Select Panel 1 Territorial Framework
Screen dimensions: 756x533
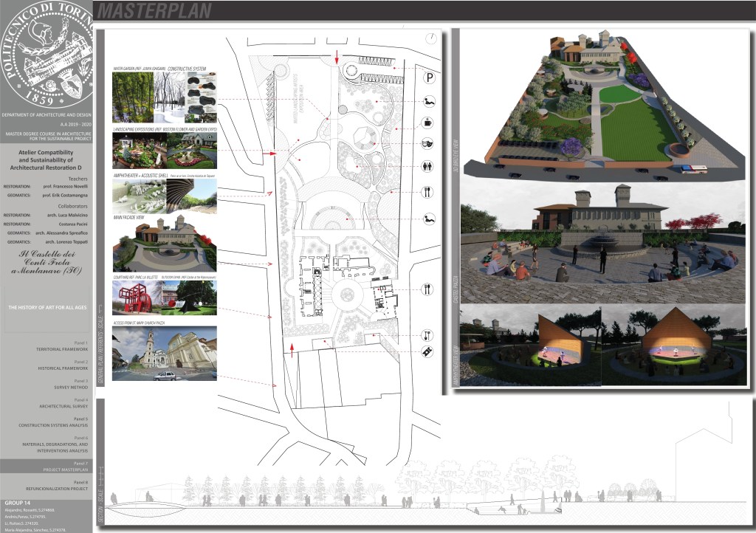tap(46, 346)
